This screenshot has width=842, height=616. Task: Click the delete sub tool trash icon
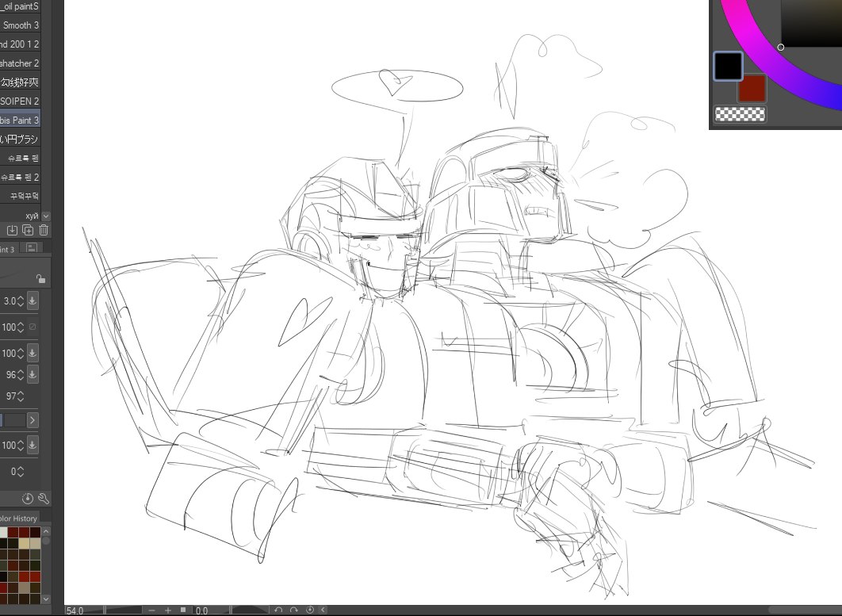pos(44,231)
